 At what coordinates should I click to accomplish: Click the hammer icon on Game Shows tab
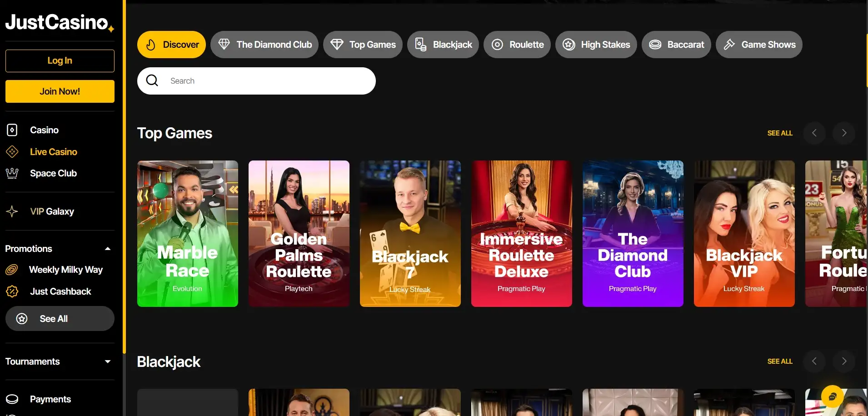(x=729, y=45)
